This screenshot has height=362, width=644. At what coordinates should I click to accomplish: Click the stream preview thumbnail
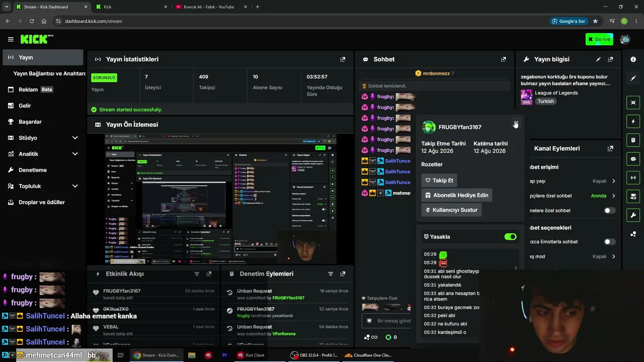220,199
